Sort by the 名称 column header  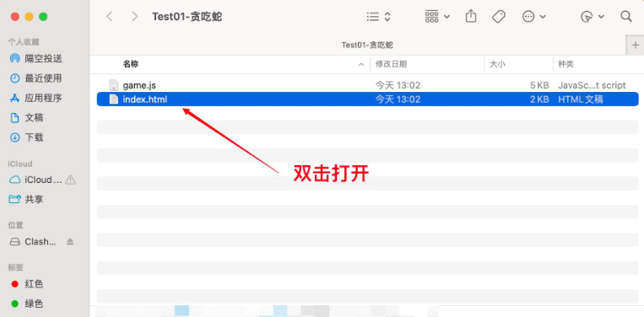click(131, 64)
